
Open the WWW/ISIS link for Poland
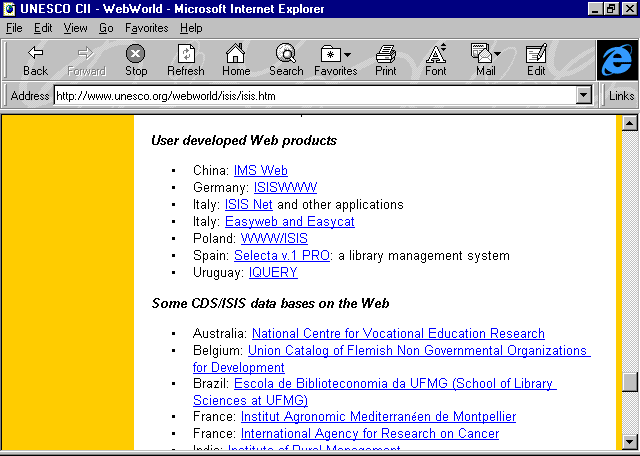274,238
